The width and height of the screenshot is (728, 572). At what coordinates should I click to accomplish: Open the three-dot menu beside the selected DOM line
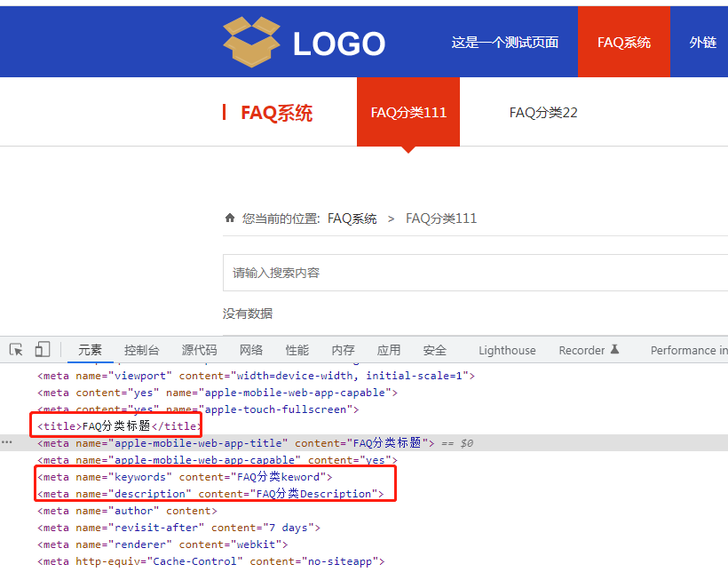click(9, 442)
